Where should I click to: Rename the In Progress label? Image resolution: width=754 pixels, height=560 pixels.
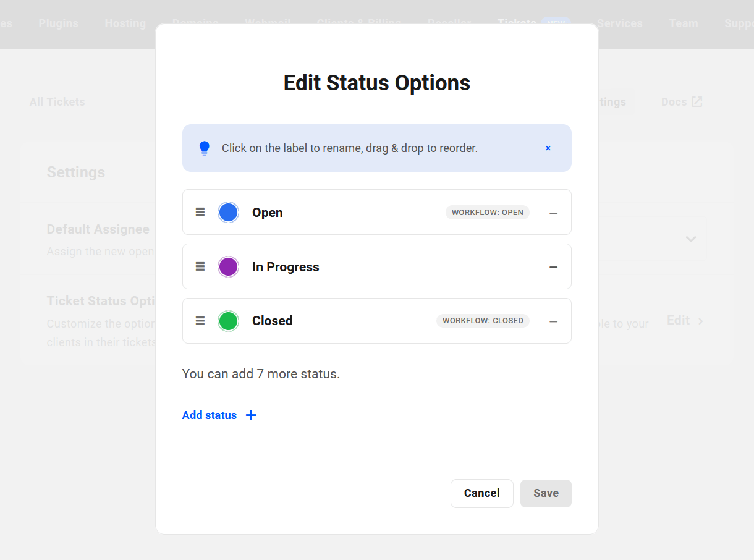pyautogui.click(x=286, y=267)
